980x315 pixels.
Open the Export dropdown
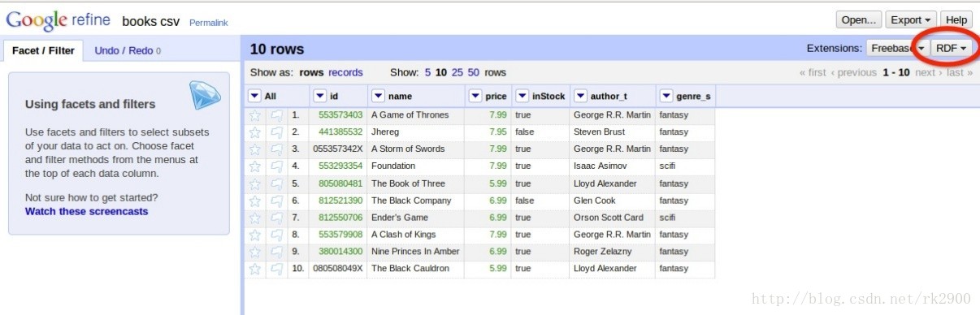[911, 20]
